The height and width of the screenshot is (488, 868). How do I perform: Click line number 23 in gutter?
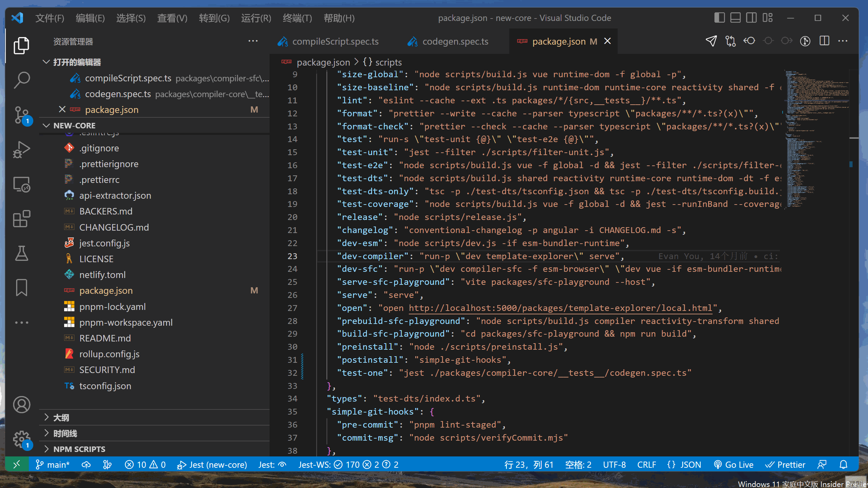coord(292,256)
